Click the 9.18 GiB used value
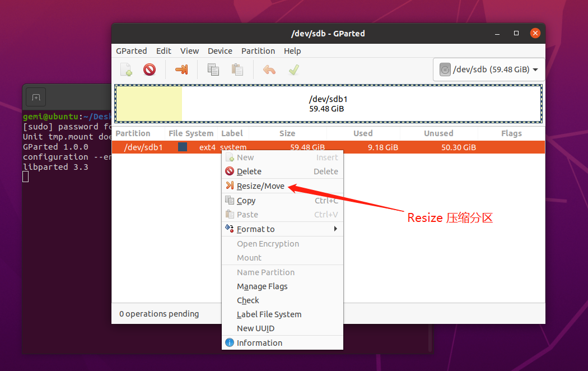This screenshot has height=371, width=588. 383,147
